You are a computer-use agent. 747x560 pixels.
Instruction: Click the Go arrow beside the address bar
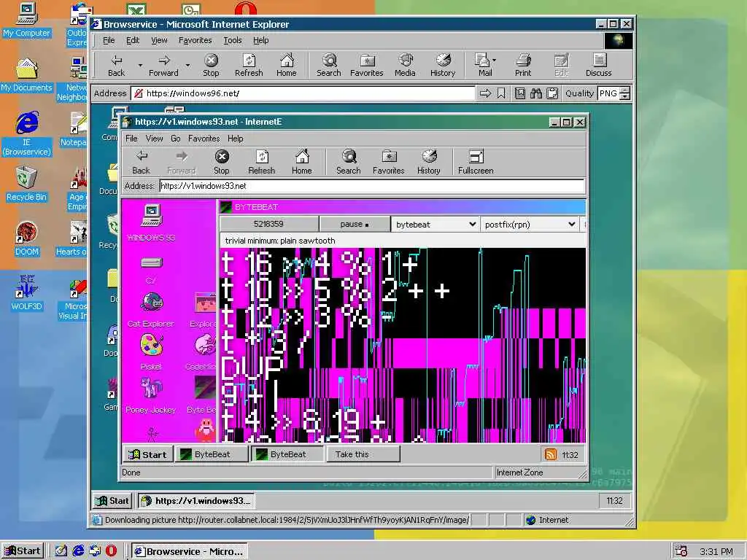485,93
